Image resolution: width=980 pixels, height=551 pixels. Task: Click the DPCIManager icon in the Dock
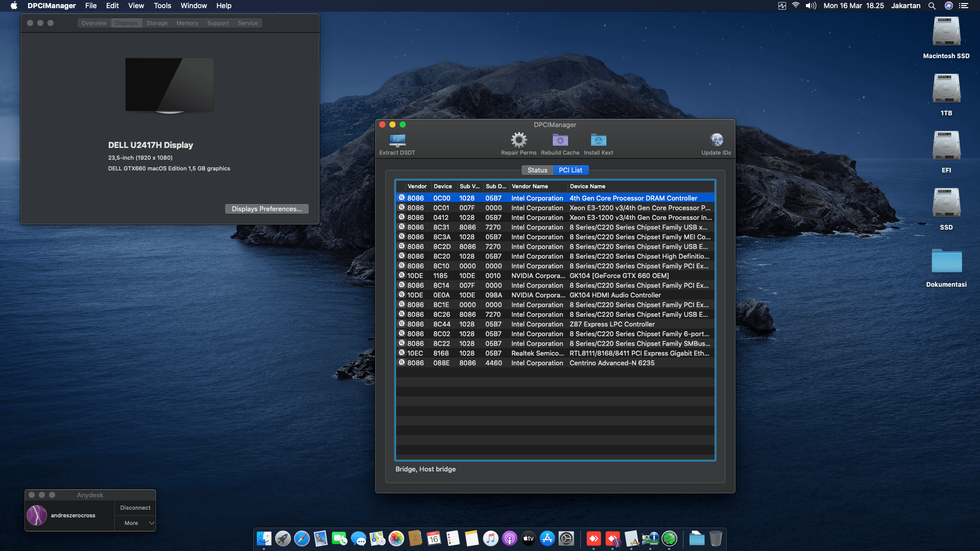(x=650, y=538)
